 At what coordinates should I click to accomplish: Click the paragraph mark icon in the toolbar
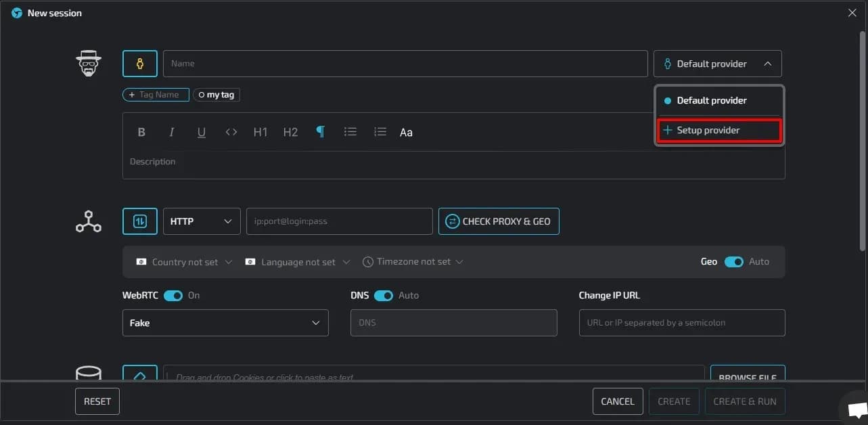(x=320, y=132)
